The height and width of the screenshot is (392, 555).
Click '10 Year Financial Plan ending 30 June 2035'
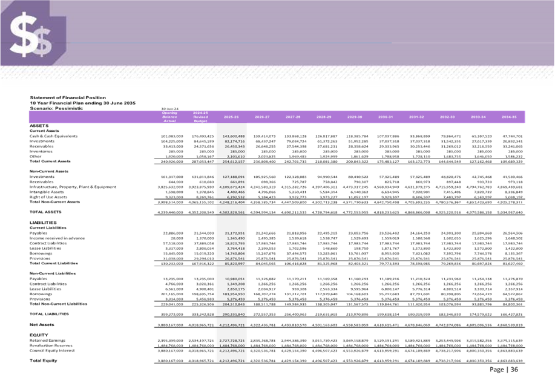coord(82,103)
